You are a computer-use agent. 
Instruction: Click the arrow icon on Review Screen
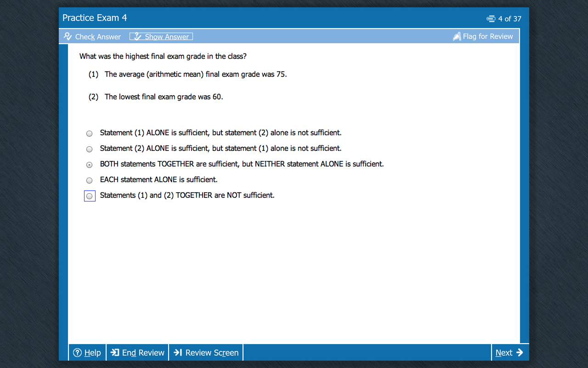pyautogui.click(x=178, y=353)
